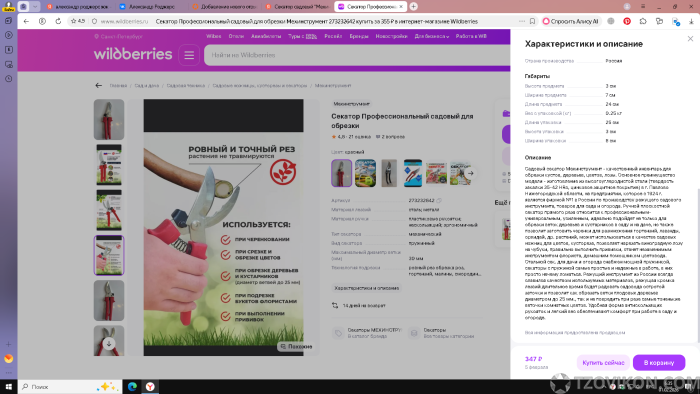Click the Мехинструмент brand chip
The height and width of the screenshot is (394, 700).
352,104
